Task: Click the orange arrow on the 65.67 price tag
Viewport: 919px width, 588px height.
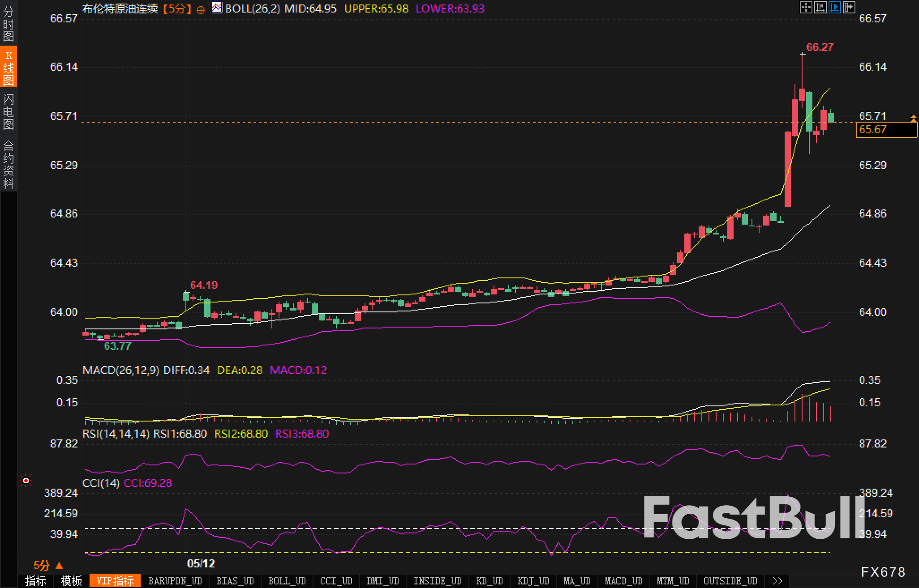Action: pos(913,118)
